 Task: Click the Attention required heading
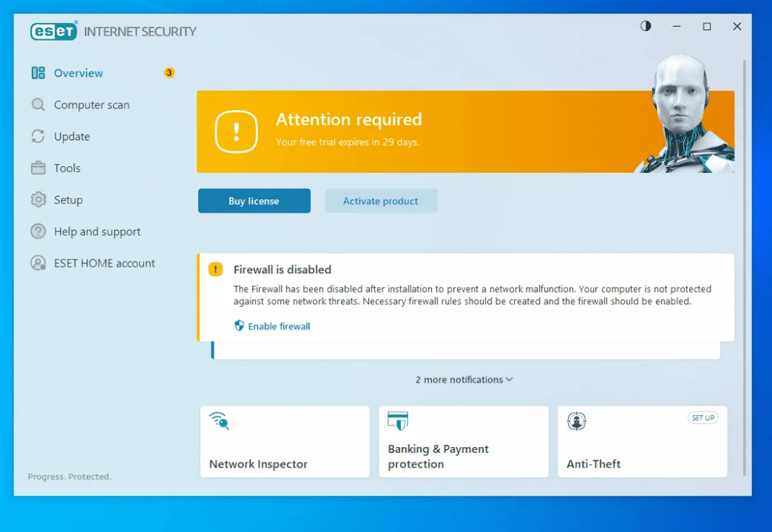tap(348, 119)
